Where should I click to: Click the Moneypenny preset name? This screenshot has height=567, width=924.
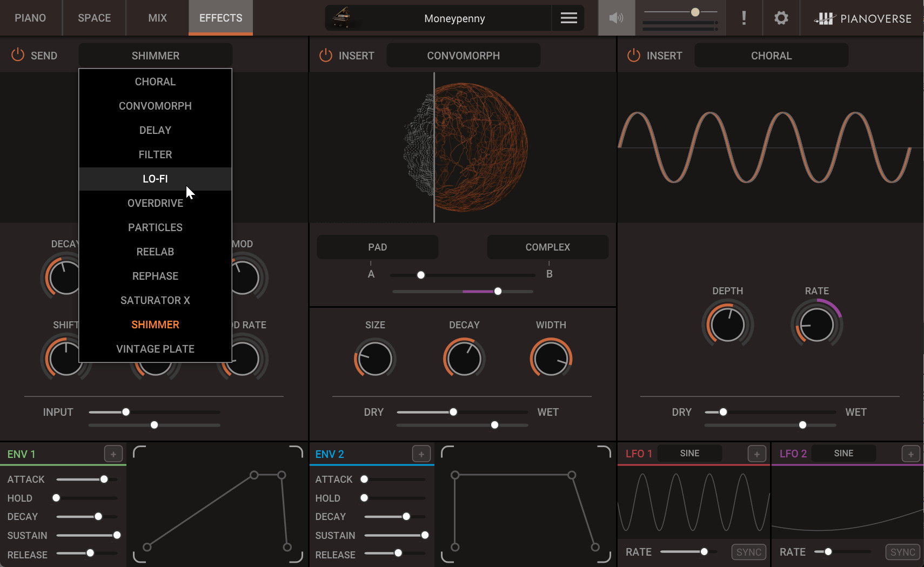tap(454, 18)
